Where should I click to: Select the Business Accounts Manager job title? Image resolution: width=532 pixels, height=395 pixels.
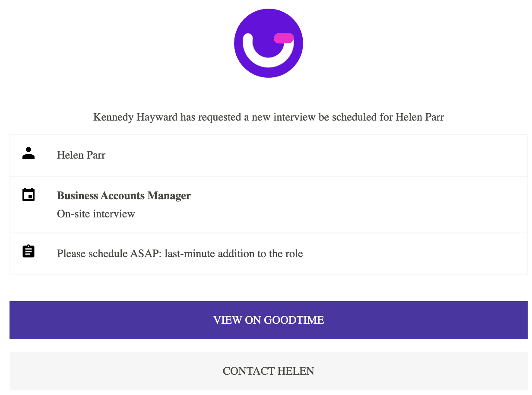pos(123,195)
